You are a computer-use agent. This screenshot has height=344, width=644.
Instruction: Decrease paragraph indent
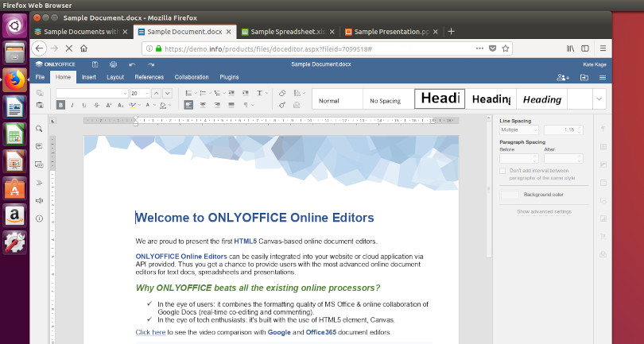231,93
